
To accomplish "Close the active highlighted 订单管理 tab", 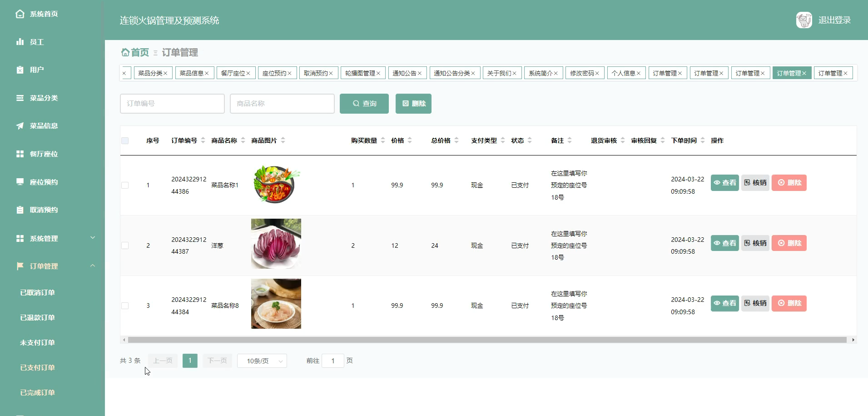I will click(x=804, y=73).
